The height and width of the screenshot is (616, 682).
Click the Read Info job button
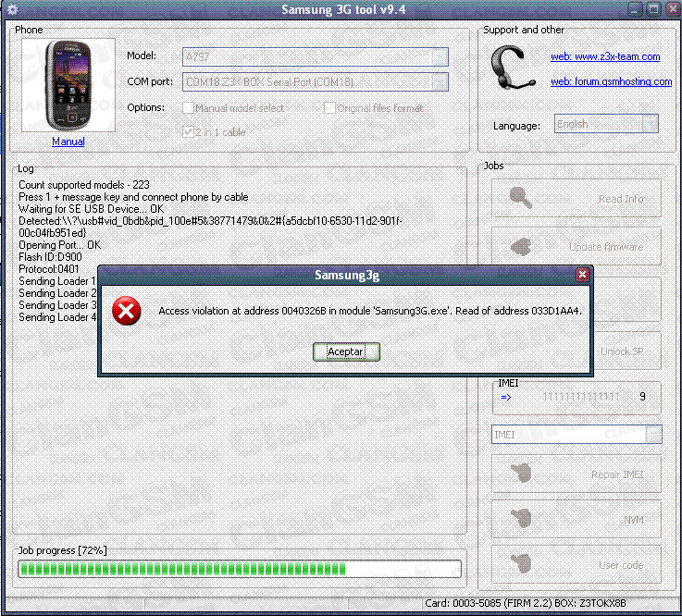point(577,199)
